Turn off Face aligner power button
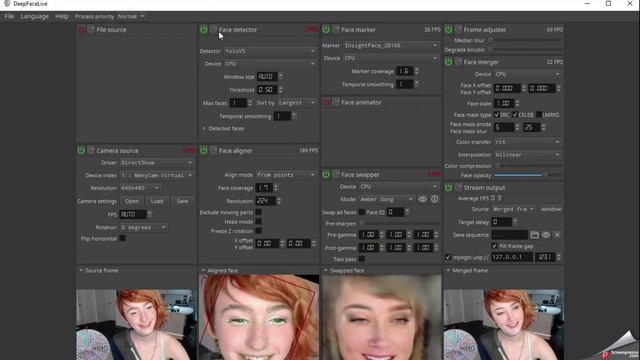This screenshot has height=360, width=640. click(203, 151)
